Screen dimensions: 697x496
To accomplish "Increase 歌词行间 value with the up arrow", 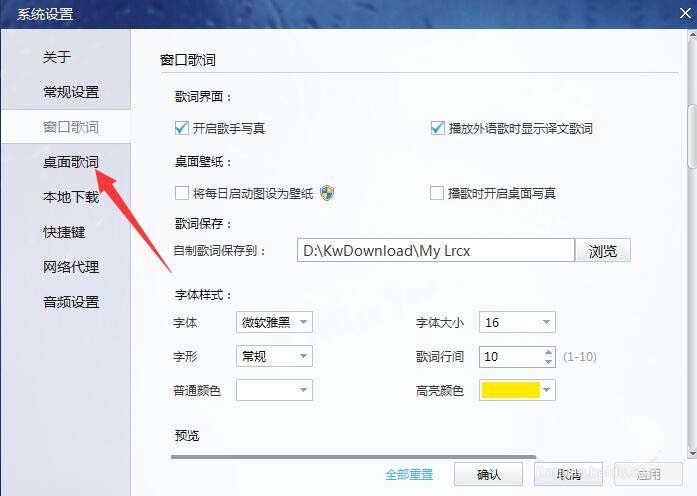I will (549, 352).
